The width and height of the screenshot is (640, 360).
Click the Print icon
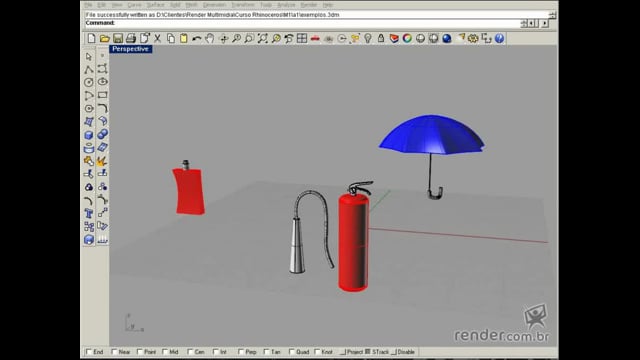coord(131,38)
